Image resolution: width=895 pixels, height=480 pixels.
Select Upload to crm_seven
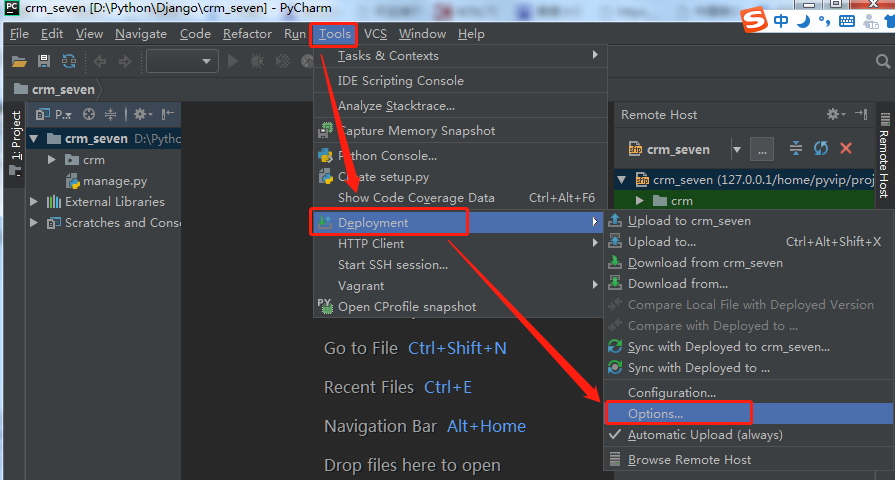click(748, 221)
